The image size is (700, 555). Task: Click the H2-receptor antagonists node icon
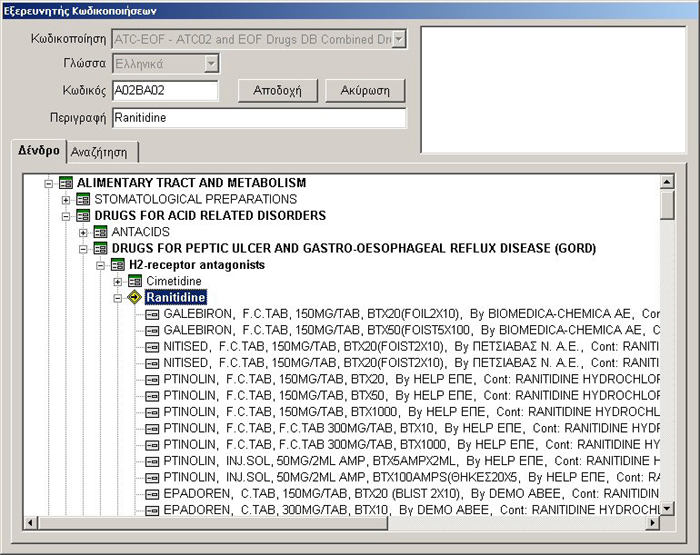117,265
